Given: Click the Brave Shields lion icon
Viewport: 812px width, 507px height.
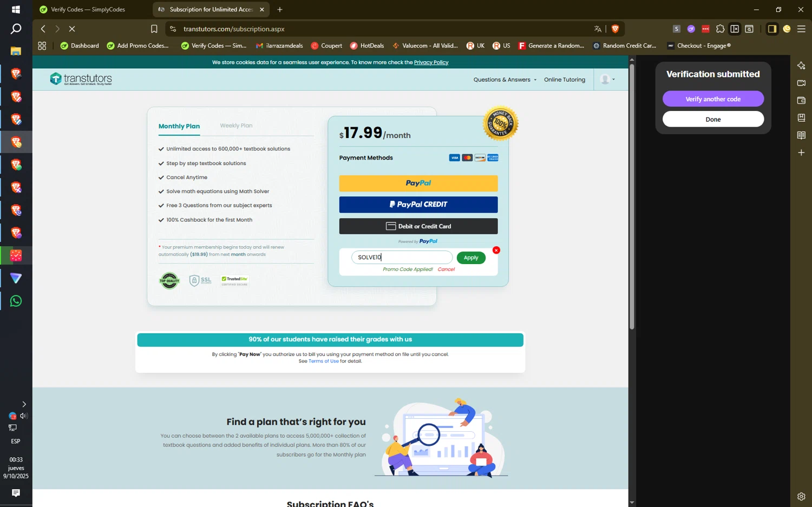Looking at the screenshot, I should pyautogui.click(x=615, y=29).
